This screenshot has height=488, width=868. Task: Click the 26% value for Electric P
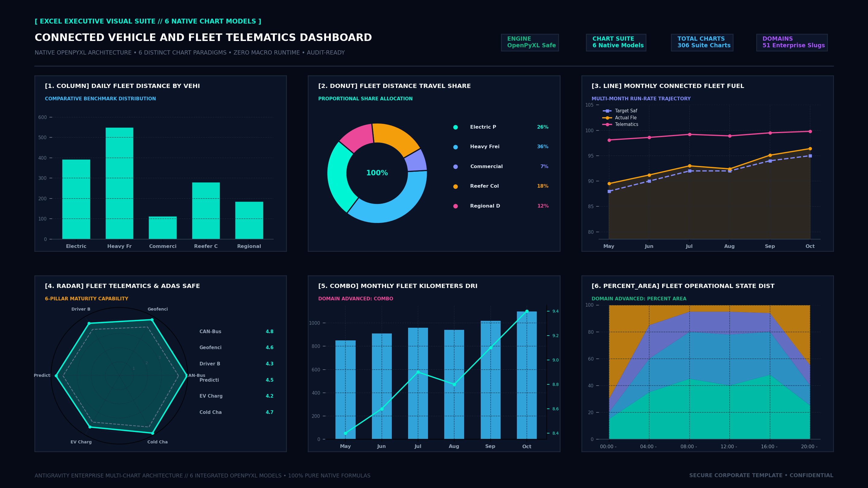pyautogui.click(x=542, y=127)
